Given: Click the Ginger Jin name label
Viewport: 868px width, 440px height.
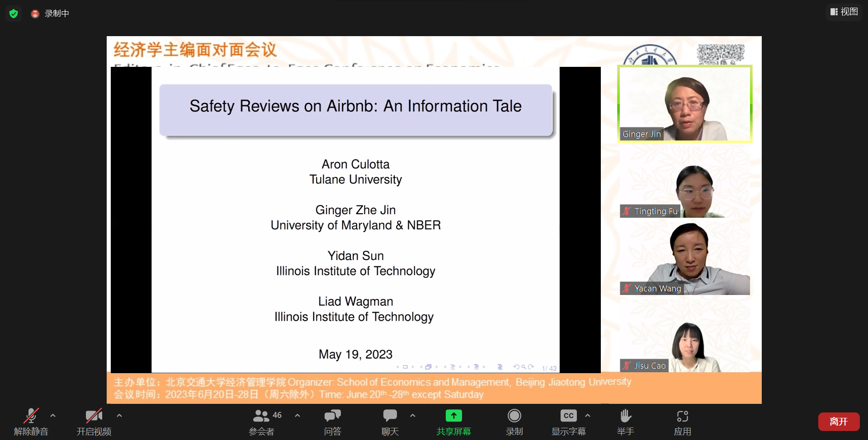Looking at the screenshot, I should [x=642, y=134].
